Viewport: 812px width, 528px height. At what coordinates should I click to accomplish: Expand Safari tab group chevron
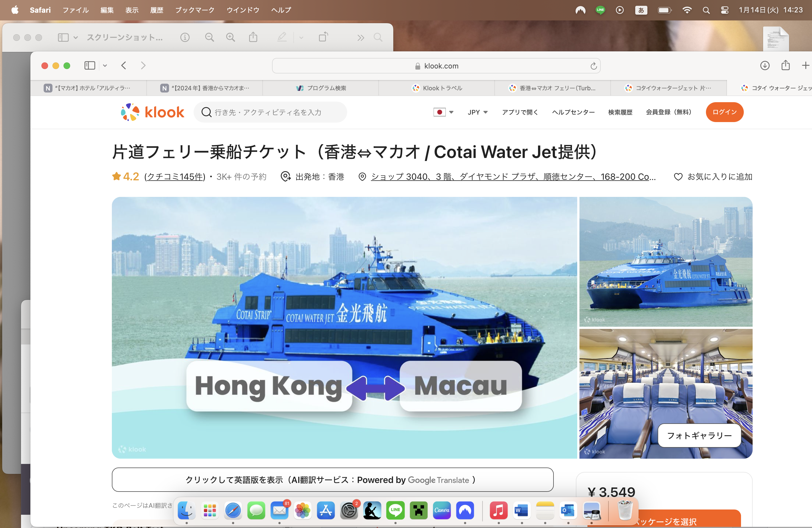tap(105, 65)
